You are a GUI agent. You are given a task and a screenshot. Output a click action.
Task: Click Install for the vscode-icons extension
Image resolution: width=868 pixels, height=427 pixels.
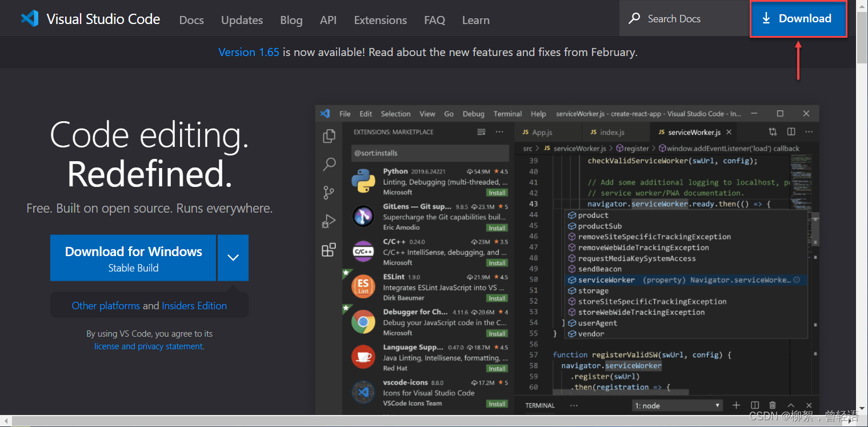tap(497, 404)
